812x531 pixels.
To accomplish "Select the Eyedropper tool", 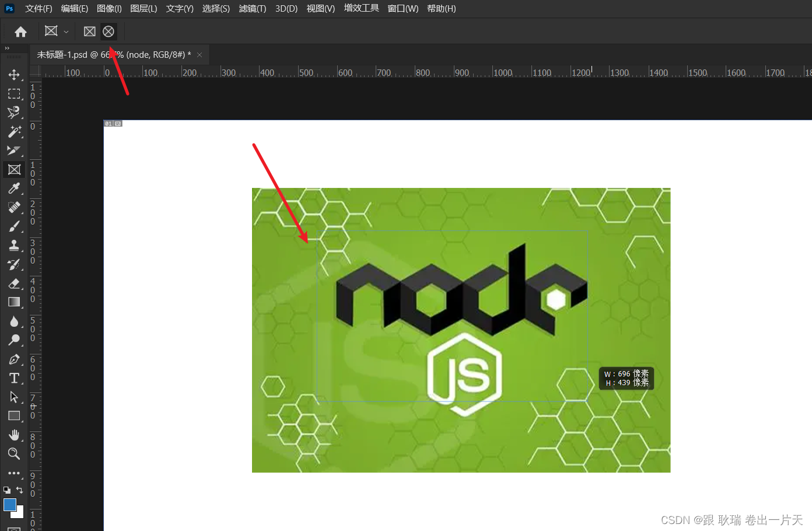I will pyautogui.click(x=14, y=188).
